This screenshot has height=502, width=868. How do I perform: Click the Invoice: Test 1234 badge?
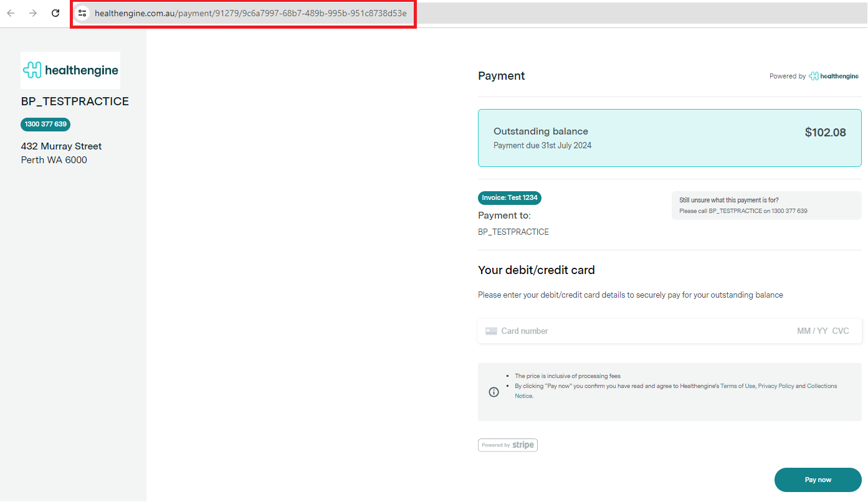tap(510, 198)
